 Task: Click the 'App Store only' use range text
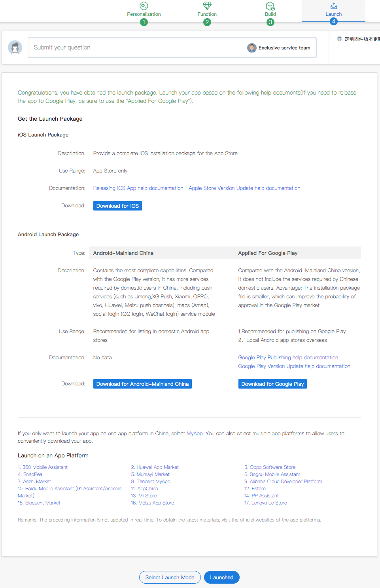click(x=110, y=171)
